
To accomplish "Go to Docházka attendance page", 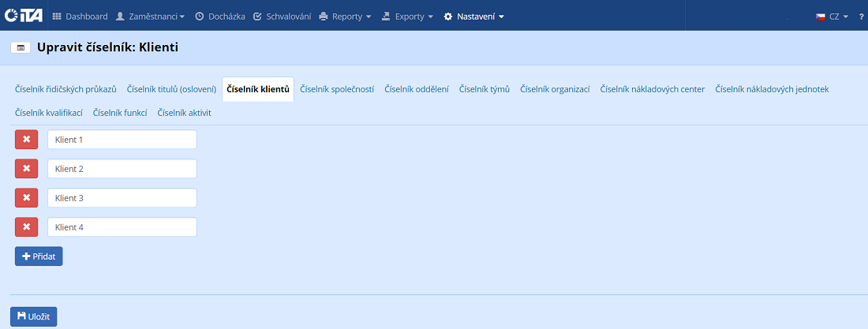I will (220, 17).
